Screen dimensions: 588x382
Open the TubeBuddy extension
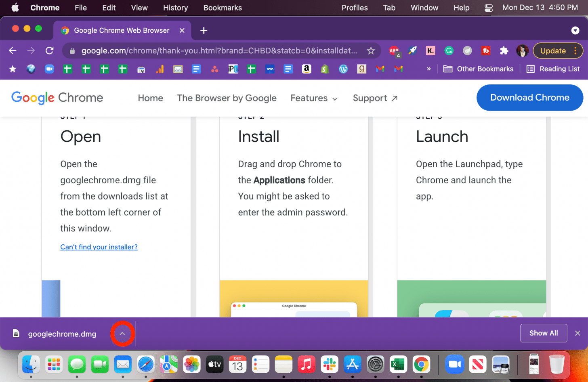[485, 50]
